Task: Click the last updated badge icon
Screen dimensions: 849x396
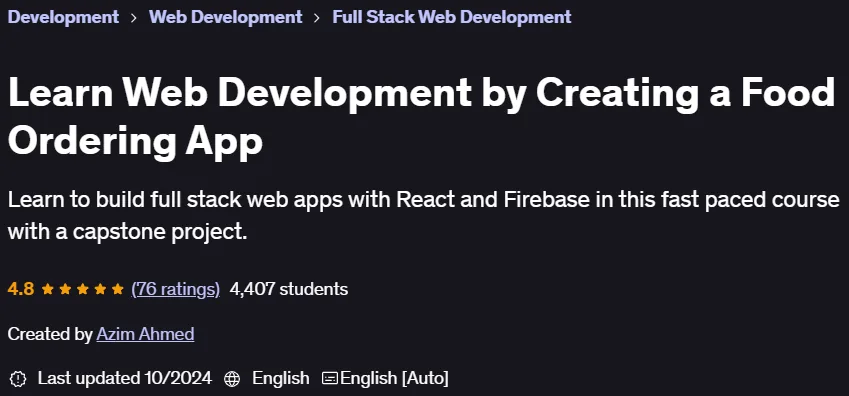Action: click(18, 378)
